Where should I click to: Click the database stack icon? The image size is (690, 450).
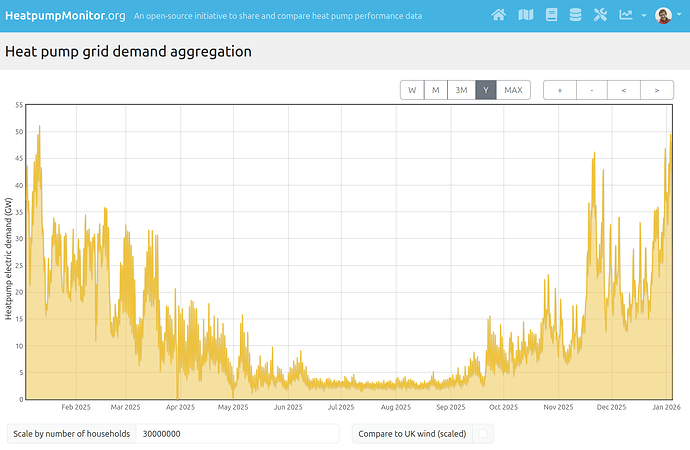tap(575, 15)
